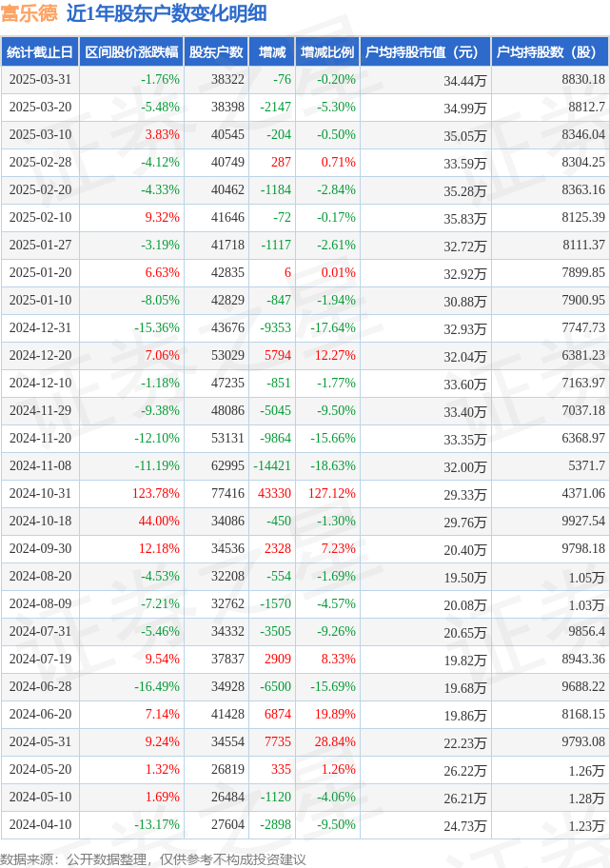Select the 股东户数 column header
This screenshot has height=868, width=610.
(x=216, y=52)
